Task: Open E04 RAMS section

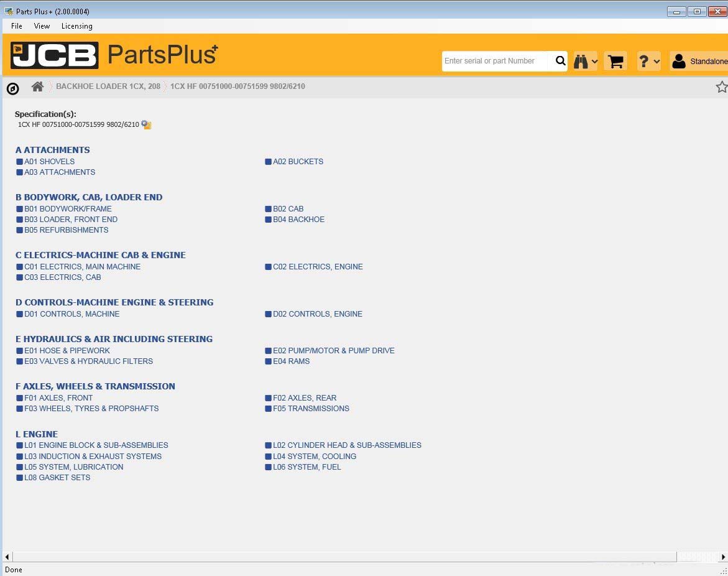Action: point(291,362)
